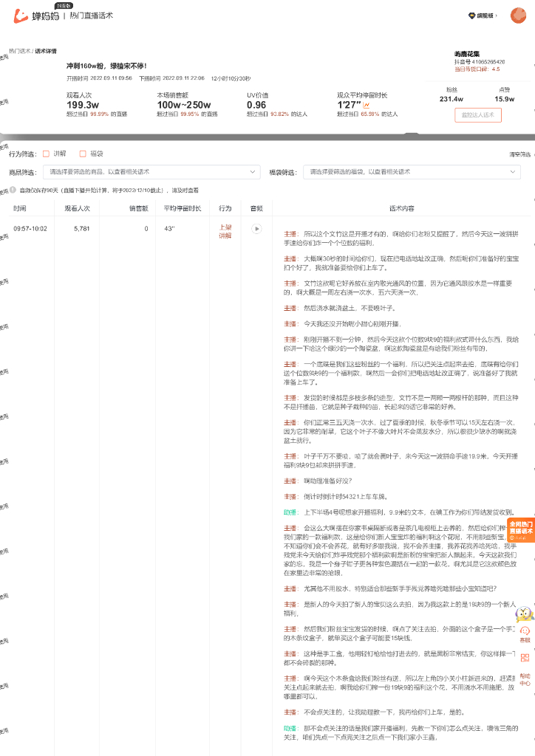Click the transcript line 不会点关注的，让我助理教一下
Viewport: 535px width, 756px height.
pos(384,712)
